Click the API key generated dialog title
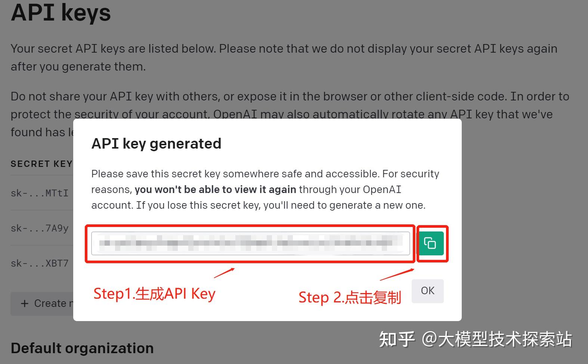 point(157,144)
